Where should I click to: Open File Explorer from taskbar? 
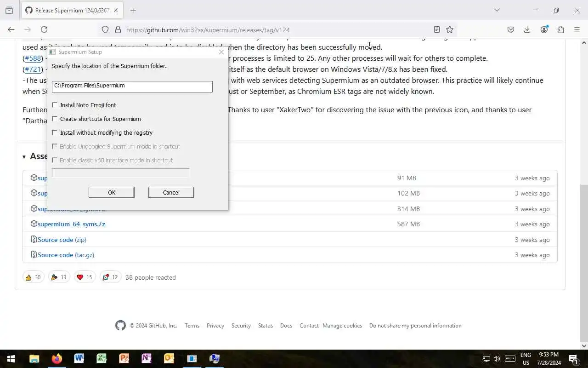(x=34, y=359)
